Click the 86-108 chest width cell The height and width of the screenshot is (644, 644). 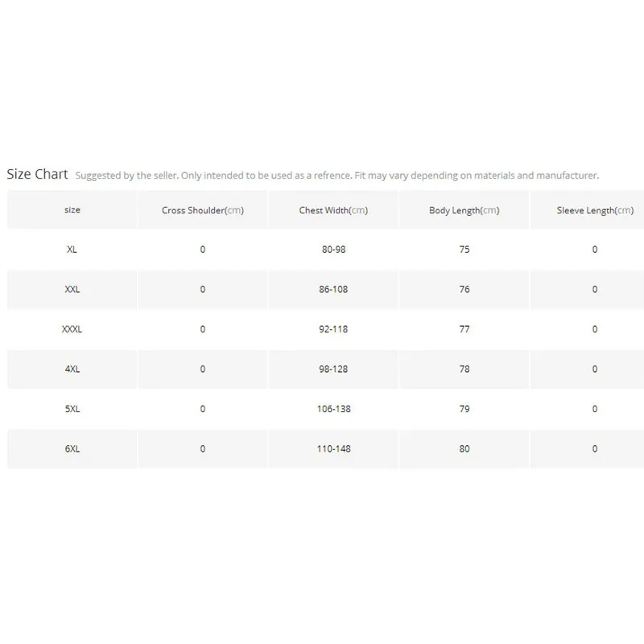point(333,289)
